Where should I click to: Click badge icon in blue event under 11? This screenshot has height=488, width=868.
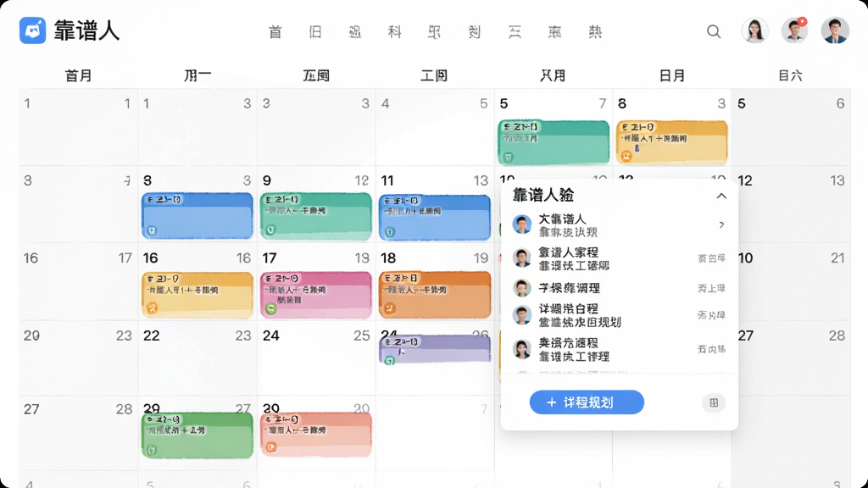pos(389,232)
